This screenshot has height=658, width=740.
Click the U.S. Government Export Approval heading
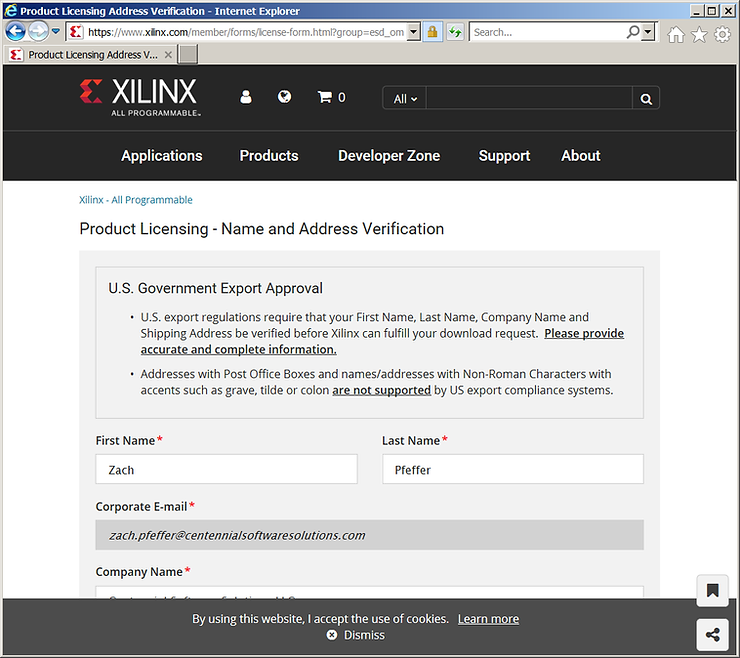216,288
